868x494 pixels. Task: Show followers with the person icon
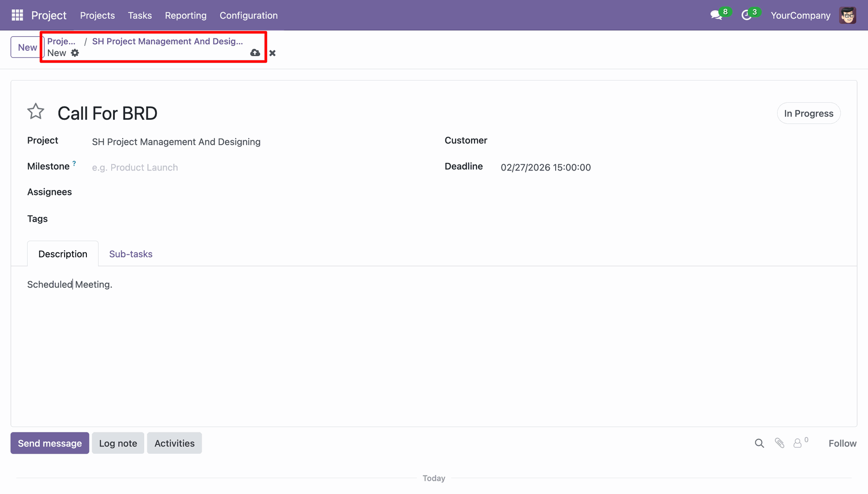coord(797,443)
